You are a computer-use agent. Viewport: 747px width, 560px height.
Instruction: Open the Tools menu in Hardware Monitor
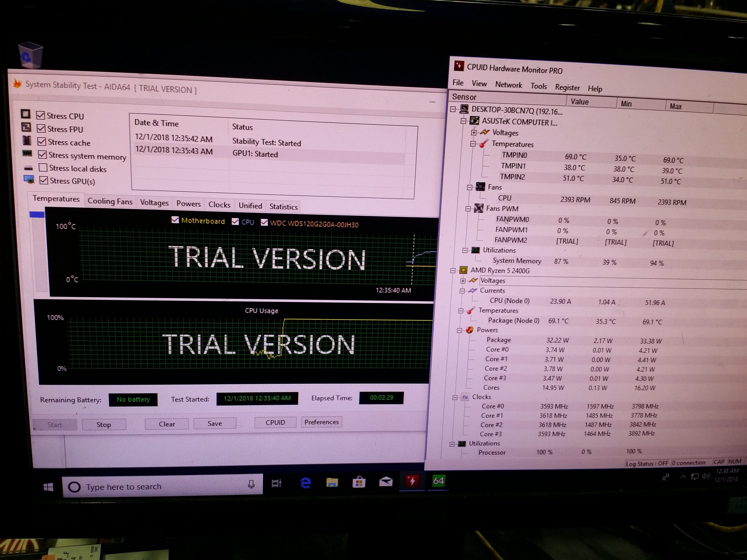click(539, 86)
